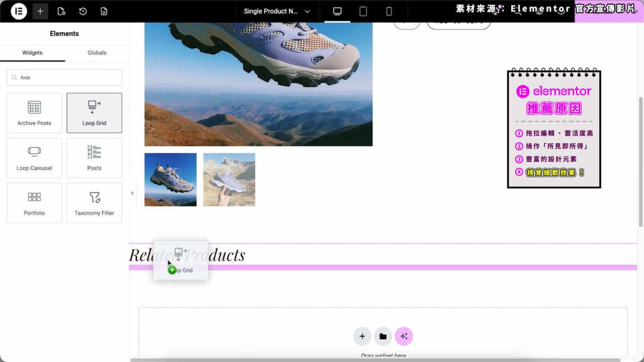Click the pink AI sparkle button

(x=404, y=336)
